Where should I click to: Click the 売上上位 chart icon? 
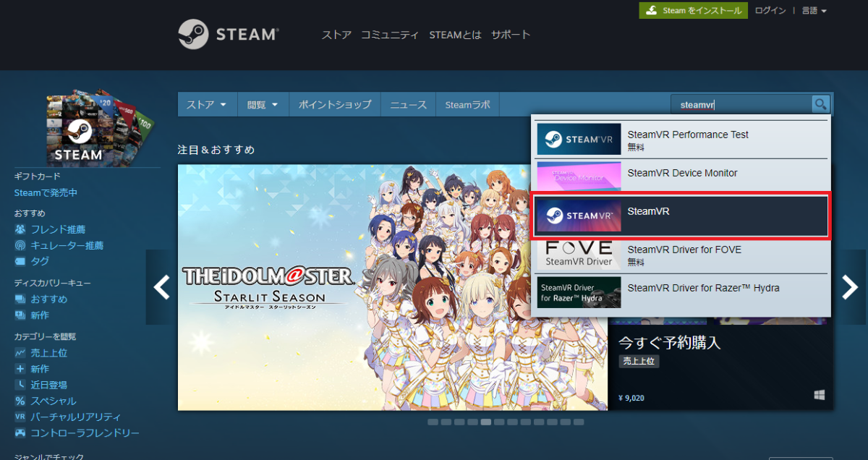[20, 353]
